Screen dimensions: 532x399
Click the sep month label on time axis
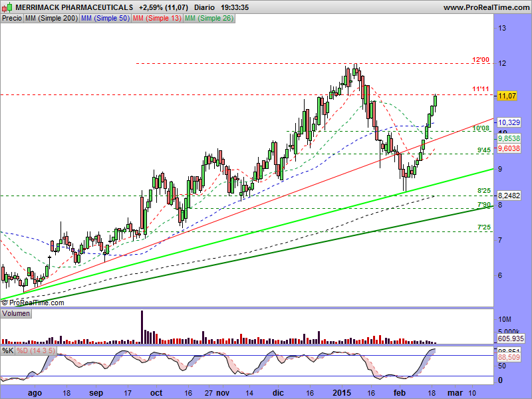click(x=96, y=393)
